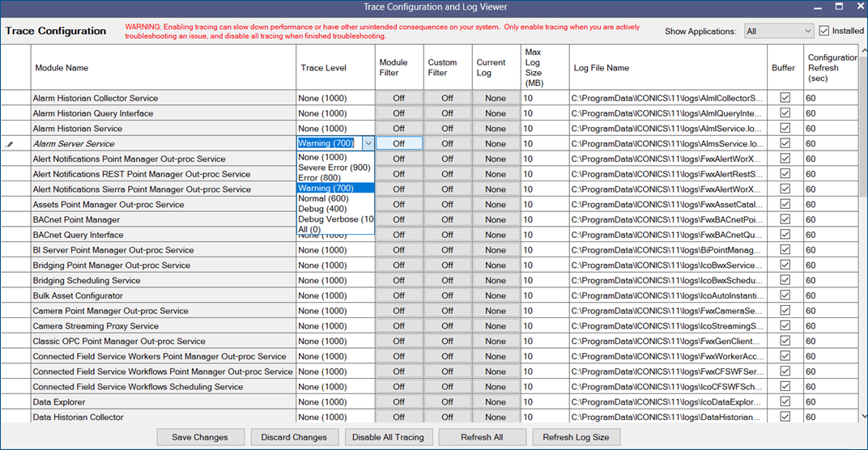This screenshot has width=868, height=450.
Task: Click Save Changes button
Action: (x=200, y=437)
